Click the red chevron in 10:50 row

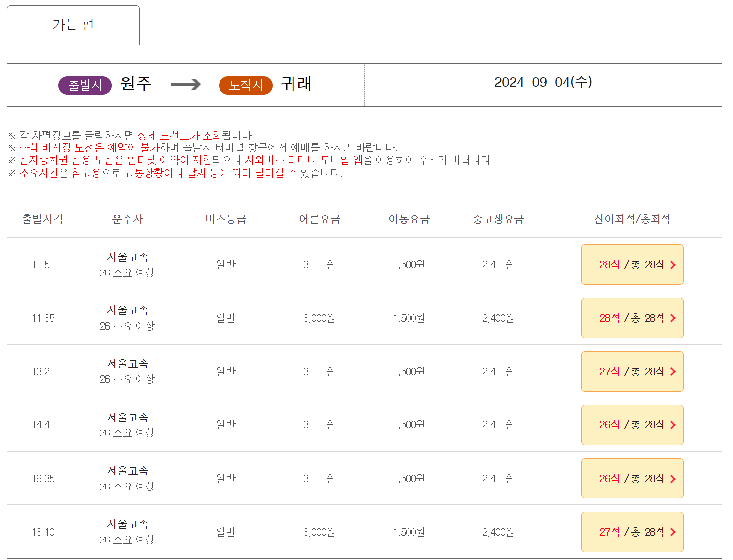click(673, 265)
